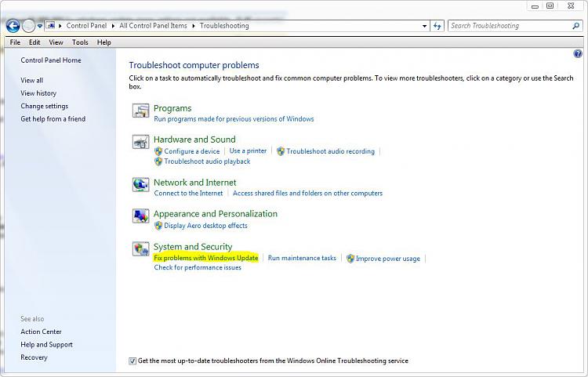Open View history in the sidebar
Image resolution: width=588 pixels, height=377 pixels.
point(38,93)
